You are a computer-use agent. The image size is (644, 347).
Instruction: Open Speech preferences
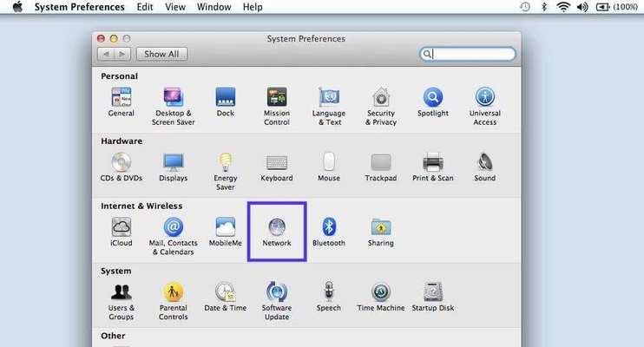329,297
